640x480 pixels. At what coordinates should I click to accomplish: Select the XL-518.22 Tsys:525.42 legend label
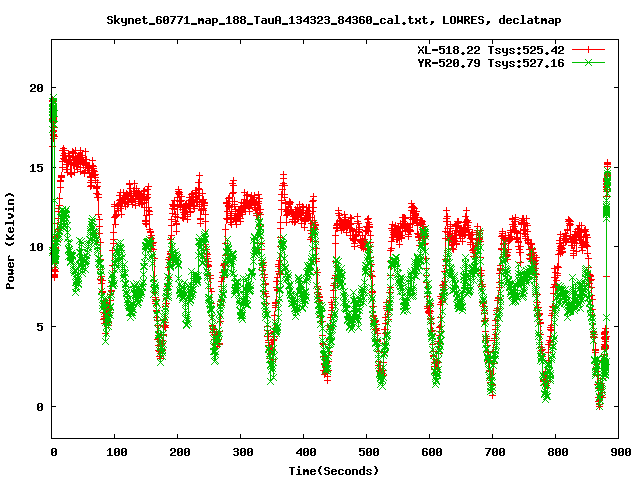[491, 50]
